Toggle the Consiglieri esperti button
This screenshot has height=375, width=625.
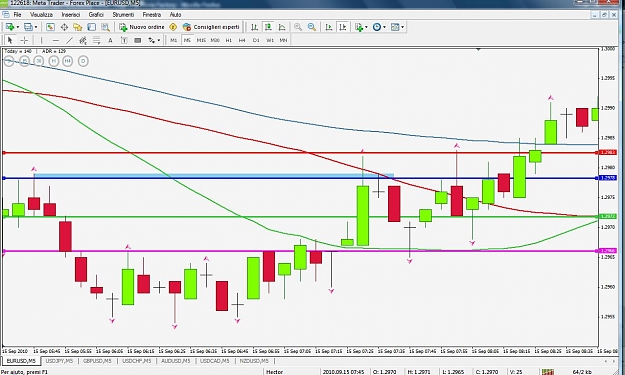tap(211, 27)
